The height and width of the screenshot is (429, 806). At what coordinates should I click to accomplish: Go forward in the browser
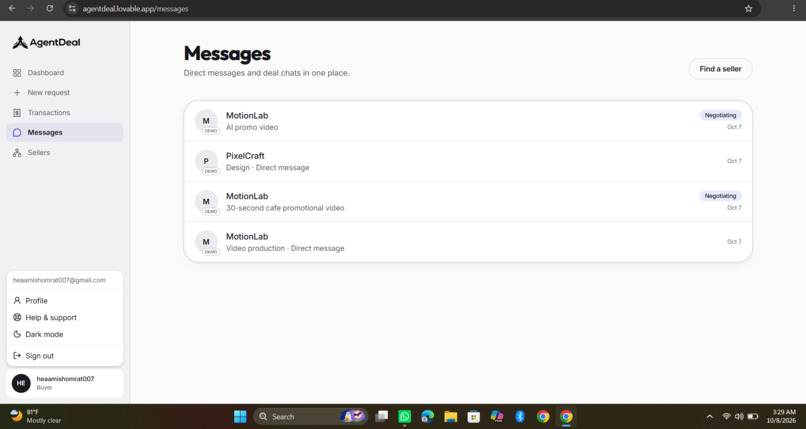click(30, 8)
